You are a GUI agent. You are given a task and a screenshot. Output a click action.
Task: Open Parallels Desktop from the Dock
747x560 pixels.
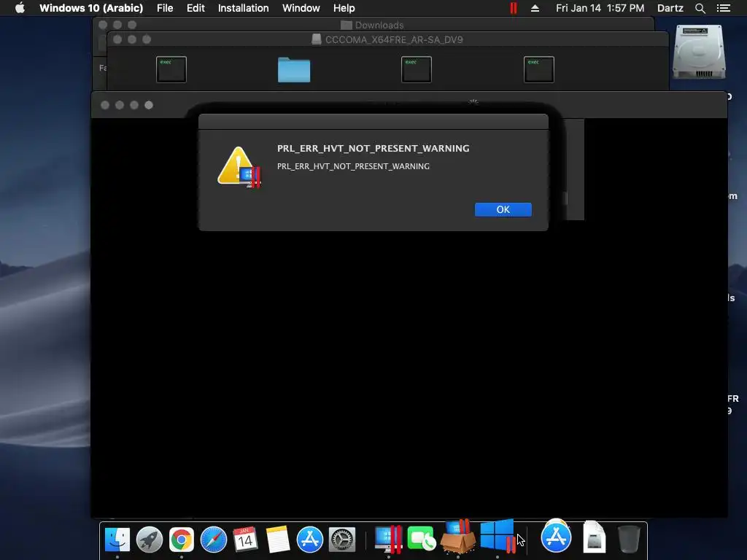tap(388, 540)
